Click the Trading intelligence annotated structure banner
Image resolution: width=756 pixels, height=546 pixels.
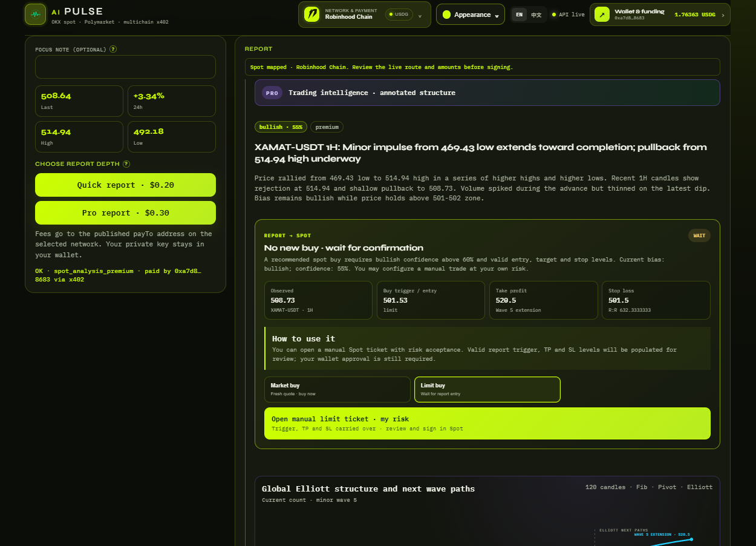click(487, 93)
